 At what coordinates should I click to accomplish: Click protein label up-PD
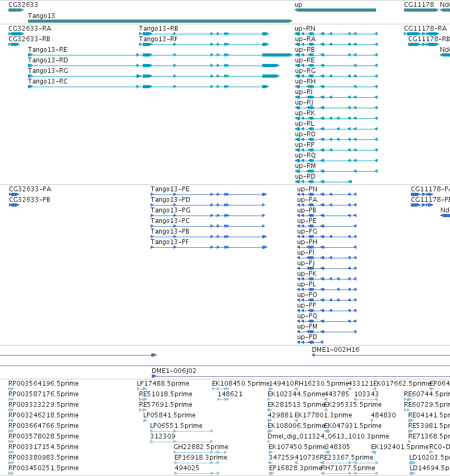307,337
